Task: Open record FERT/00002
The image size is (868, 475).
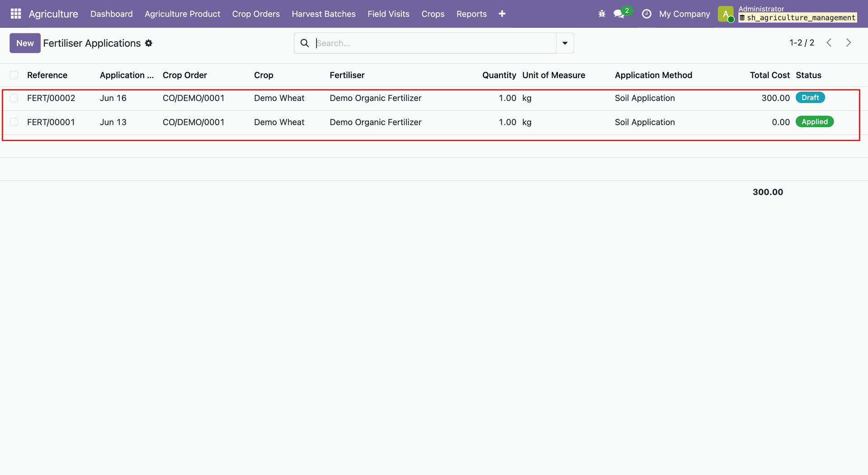Action: pyautogui.click(x=51, y=98)
